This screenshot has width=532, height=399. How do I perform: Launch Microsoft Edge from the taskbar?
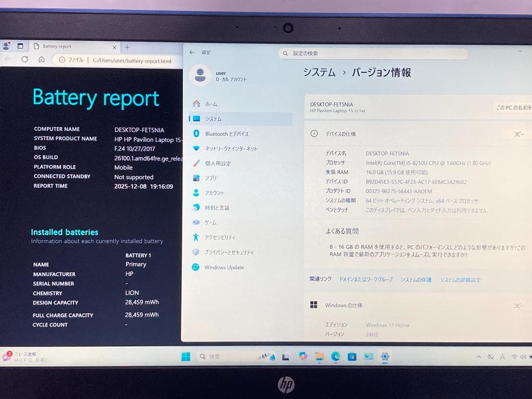(336, 356)
